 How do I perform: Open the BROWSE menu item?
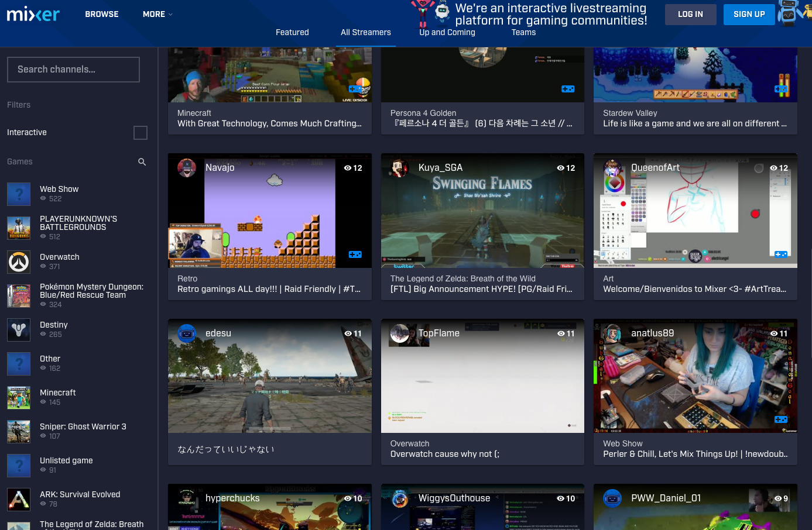102,14
